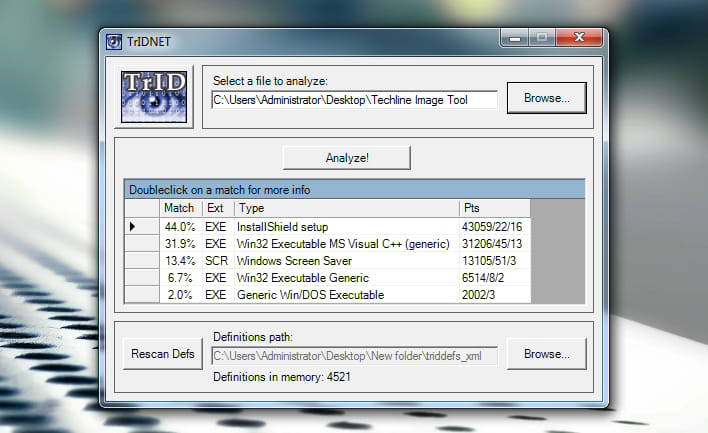Click the Analyze! button

click(347, 158)
